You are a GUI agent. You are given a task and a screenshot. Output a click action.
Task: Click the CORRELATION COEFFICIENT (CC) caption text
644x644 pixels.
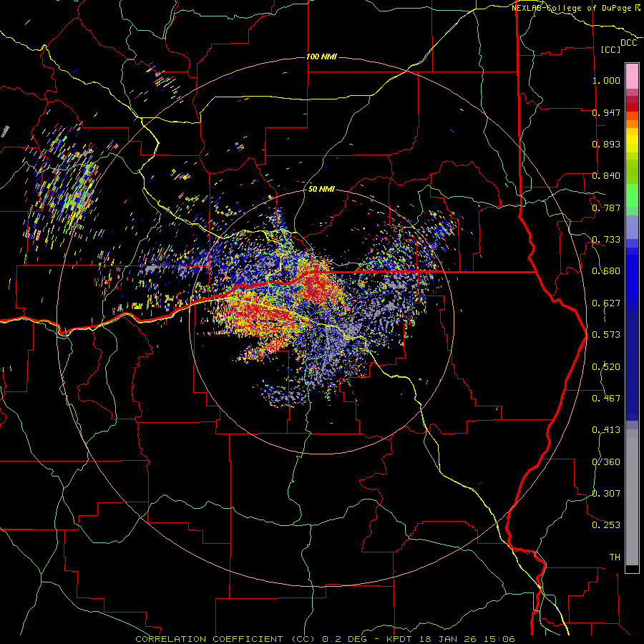[225, 639]
